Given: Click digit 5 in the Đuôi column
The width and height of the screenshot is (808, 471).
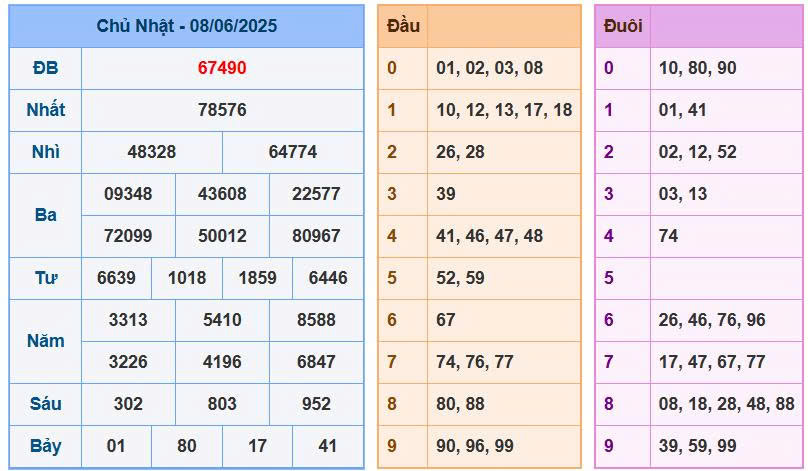Looking at the screenshot, I should point(609,278).
